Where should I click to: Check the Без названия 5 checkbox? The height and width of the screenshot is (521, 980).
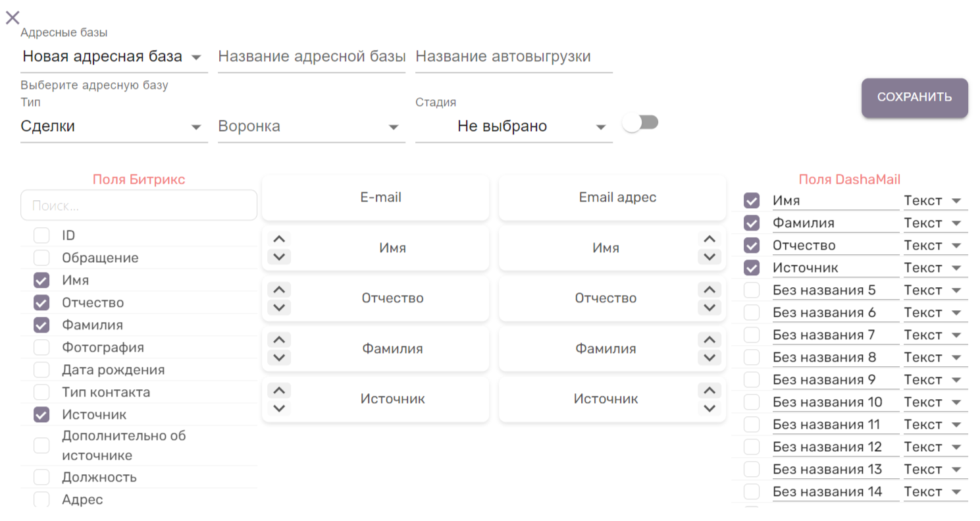(x=751, y=290)
